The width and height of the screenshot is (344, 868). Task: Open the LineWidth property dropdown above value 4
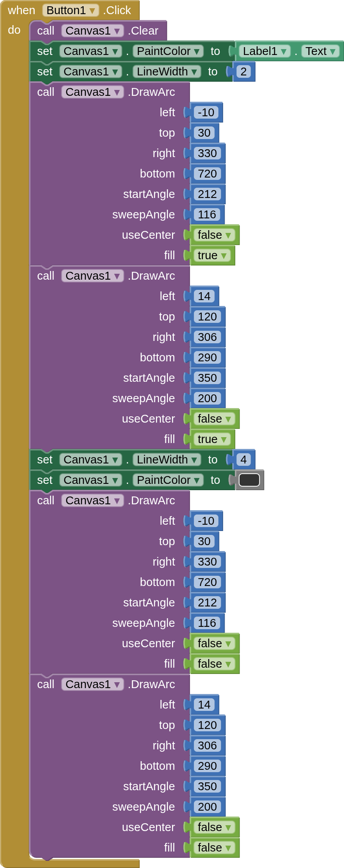coord(194,460)
